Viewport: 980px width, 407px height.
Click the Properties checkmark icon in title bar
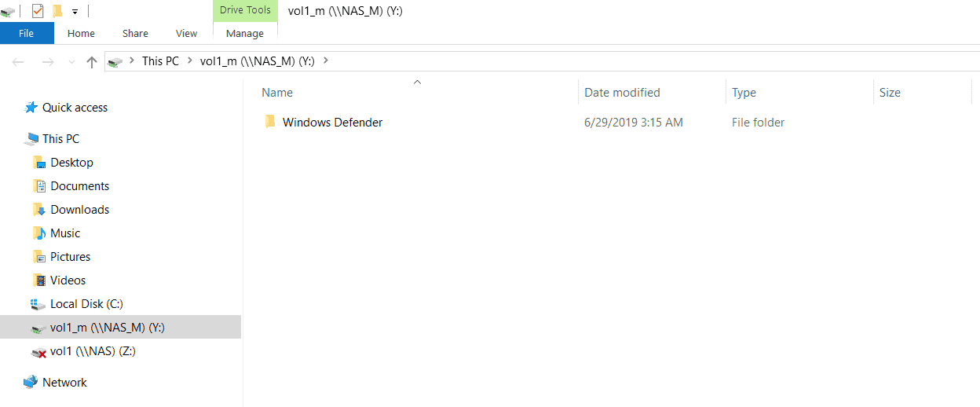37,11
